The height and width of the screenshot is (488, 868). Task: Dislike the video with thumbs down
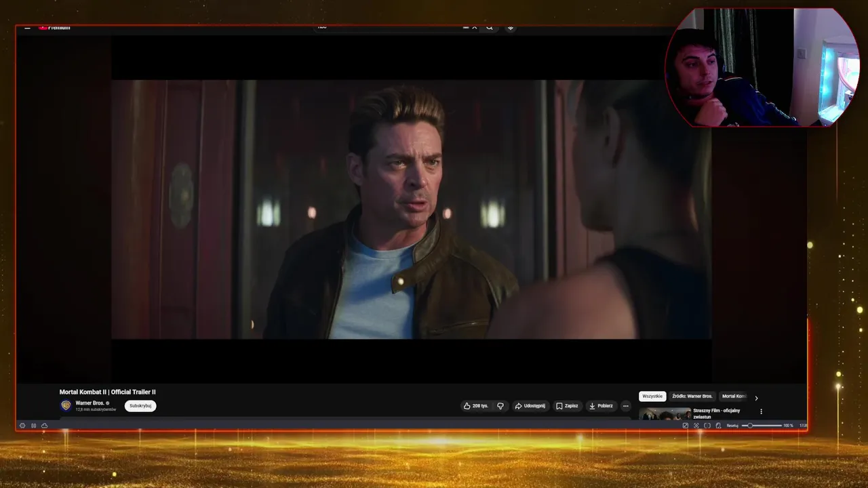500,406
